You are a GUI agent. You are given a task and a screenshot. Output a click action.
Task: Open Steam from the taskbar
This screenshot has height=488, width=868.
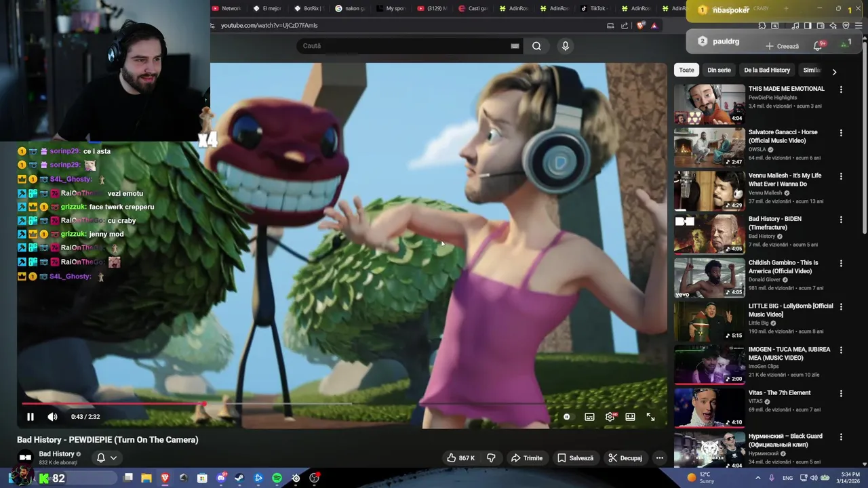click(239, 478)
